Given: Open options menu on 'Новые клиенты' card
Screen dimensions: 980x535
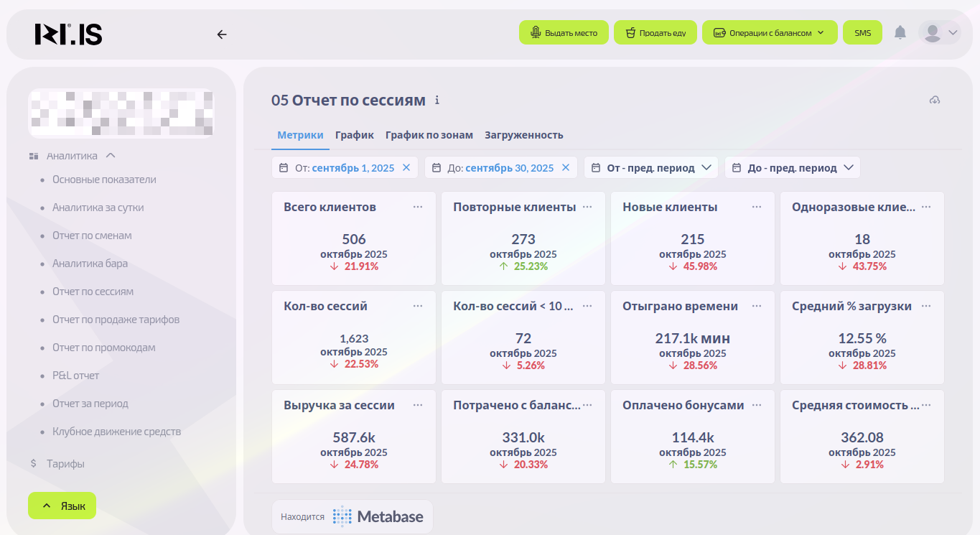Looking at the screenshot, I should tap(757, 207).
